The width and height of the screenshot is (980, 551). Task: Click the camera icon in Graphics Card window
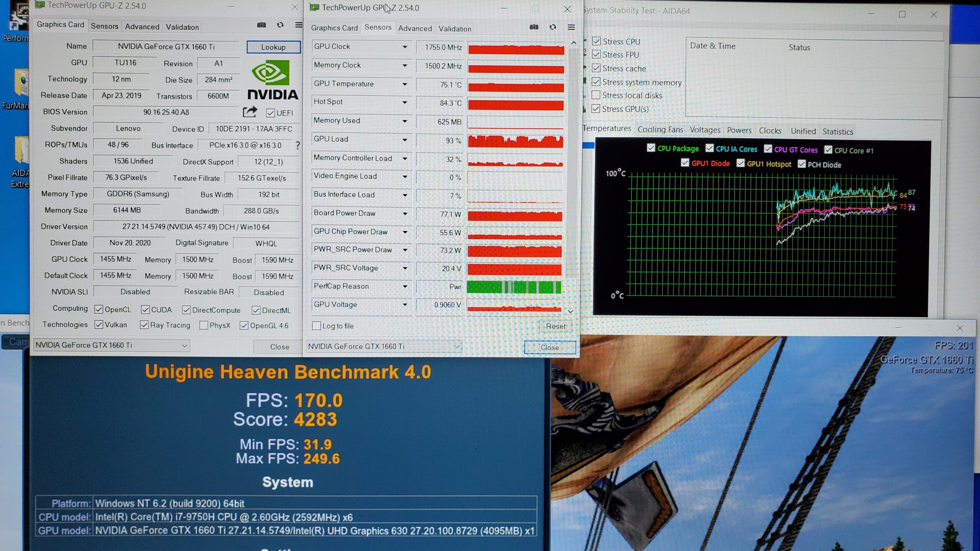pos(261,25)
